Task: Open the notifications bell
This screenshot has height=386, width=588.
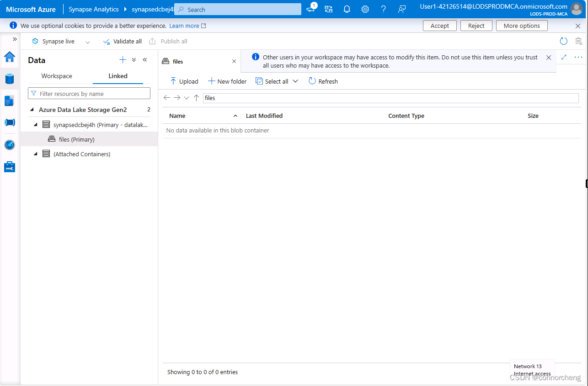Action: pyautogui.click(x=347, y=9)
